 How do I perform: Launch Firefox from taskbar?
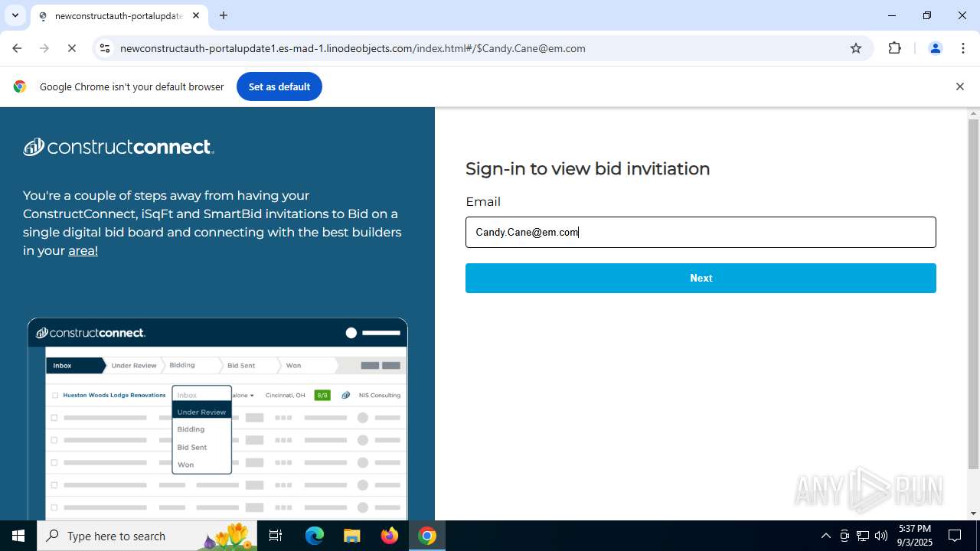tap(390, 536)
